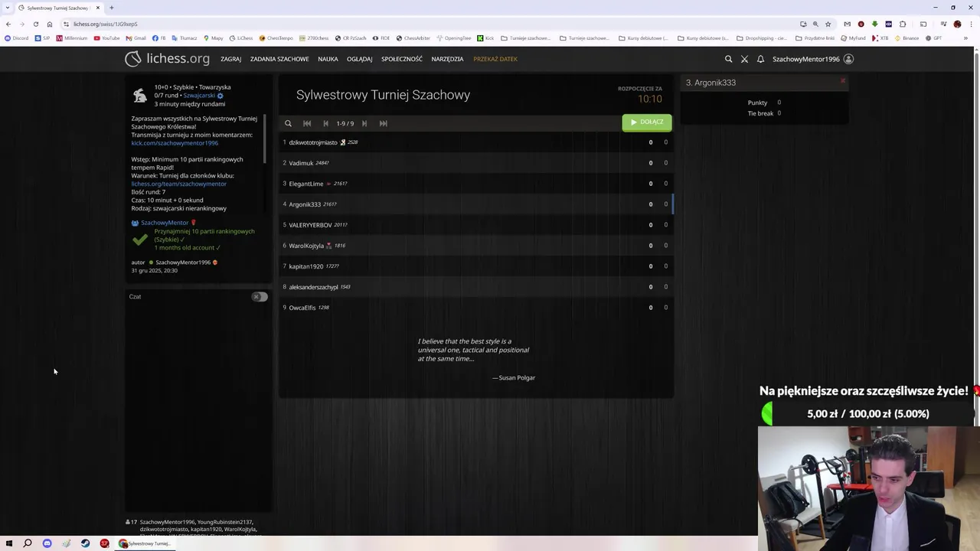Screen dimensions: 980x551
Task: Open the Windows Start menu
Action: (9, 543)
